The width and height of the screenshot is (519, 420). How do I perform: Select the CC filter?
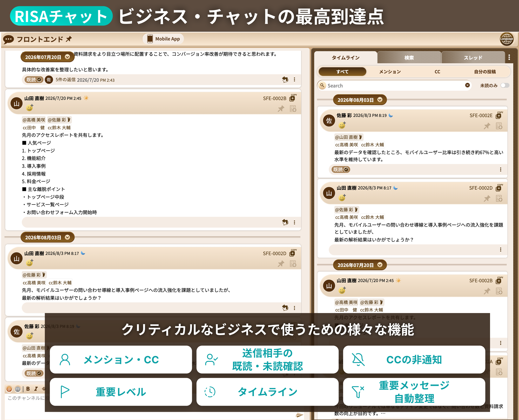point(437,72)
